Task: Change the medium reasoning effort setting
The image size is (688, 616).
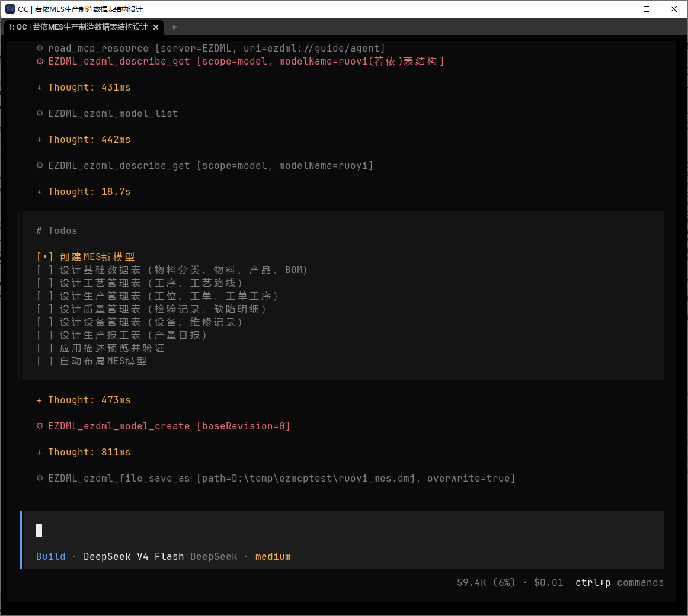Action: (x=273, y=556)
